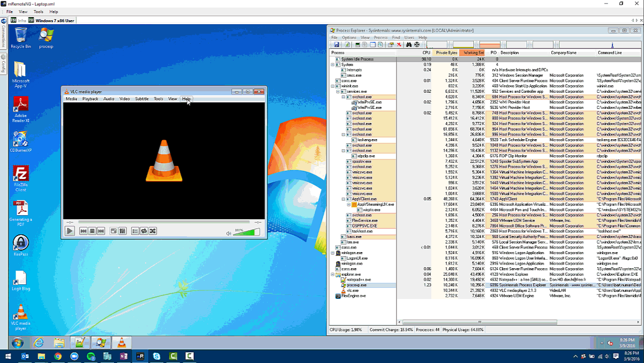The image size is (644, 363).
Task: Collapse the AppVStreamingUX.exe tree node
Action: pos(349,204)
